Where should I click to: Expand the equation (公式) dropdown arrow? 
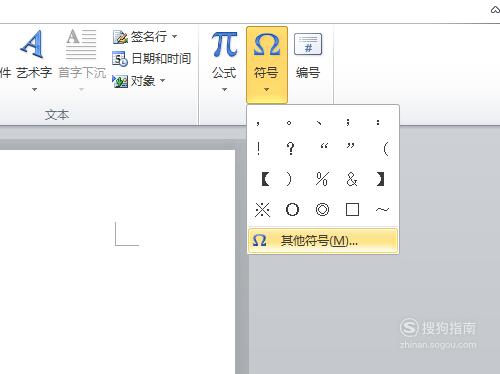pos(224,89)
